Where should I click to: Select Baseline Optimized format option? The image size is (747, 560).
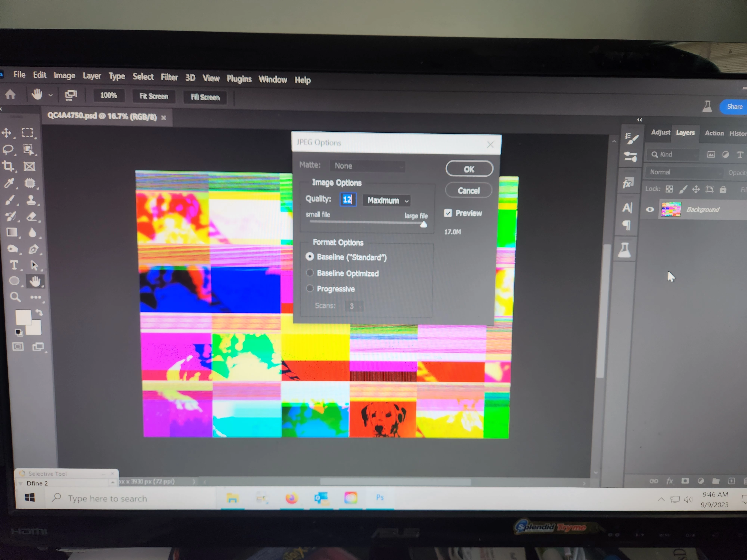point(310,273)
